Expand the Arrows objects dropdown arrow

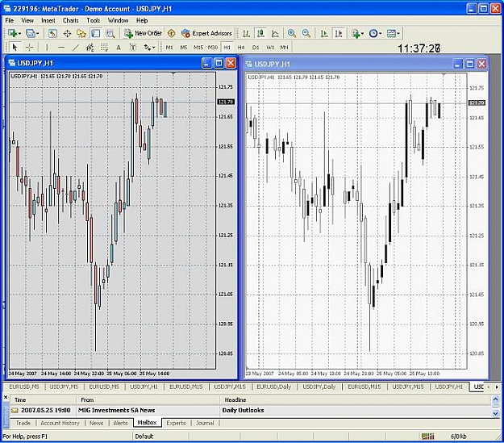(154, 48)
